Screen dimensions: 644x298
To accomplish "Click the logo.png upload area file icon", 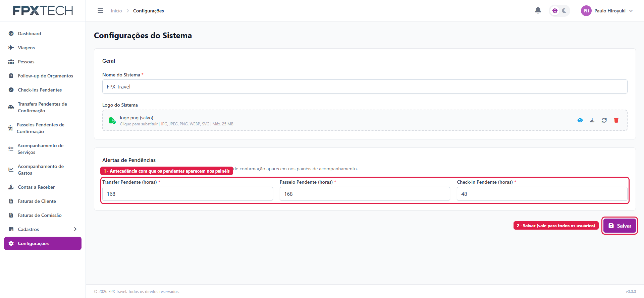I will (x=112, y=120).
